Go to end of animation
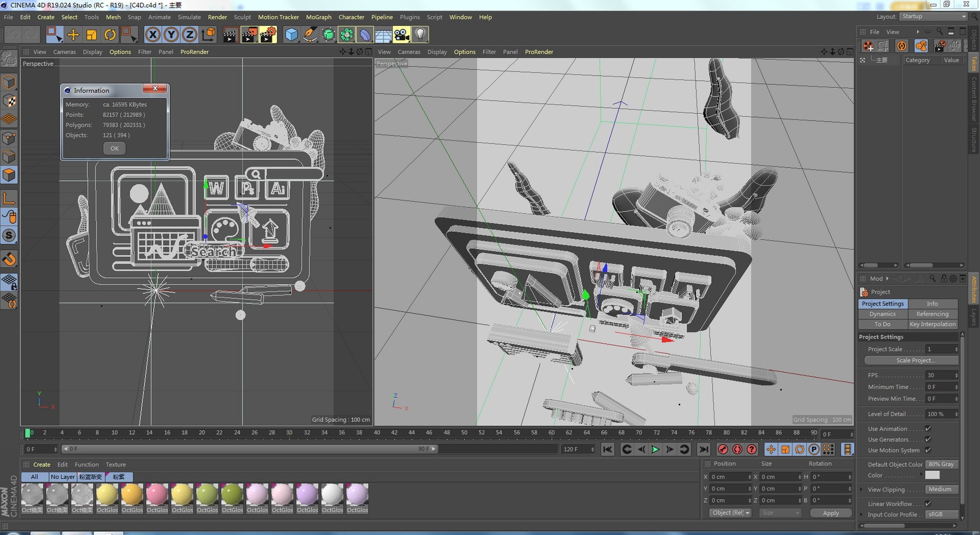This screenshot has width=980, height=535. (703, 449)
